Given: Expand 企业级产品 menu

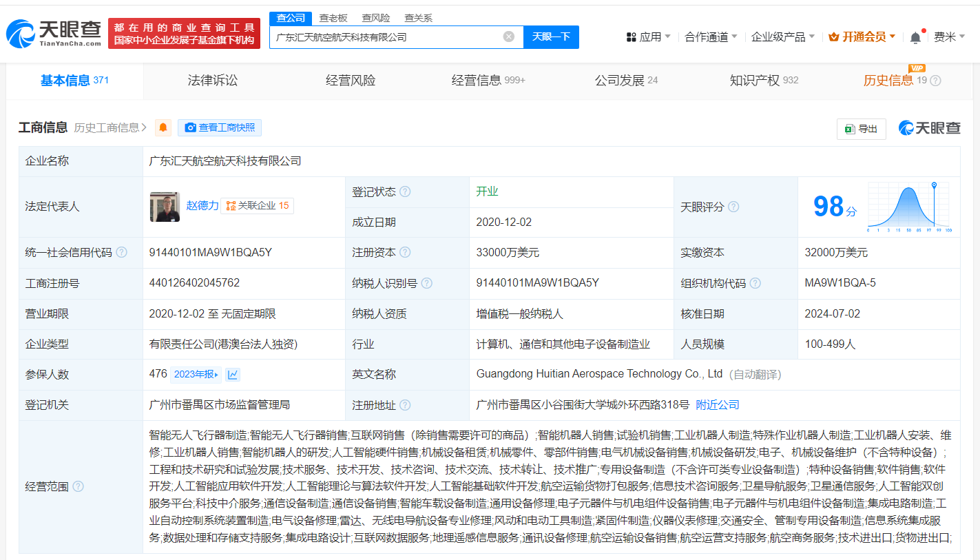Looking at the screenshot, I should click(782, 37).
